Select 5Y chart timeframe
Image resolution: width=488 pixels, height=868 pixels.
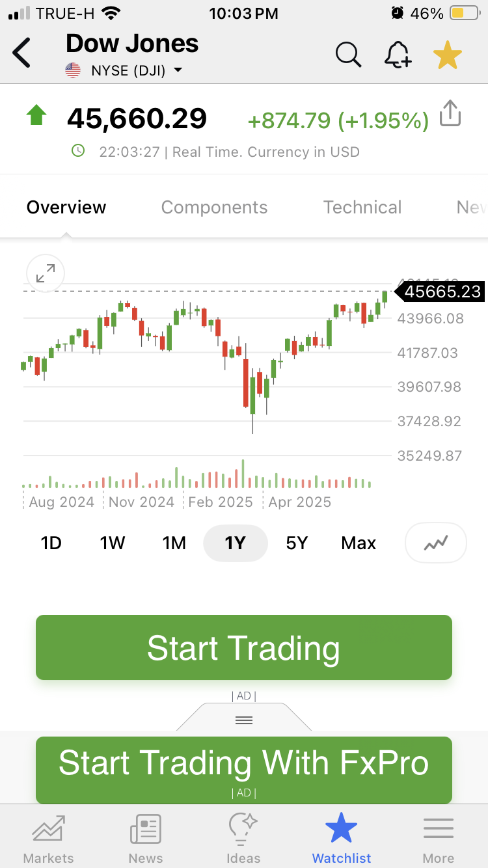(297, 543)
